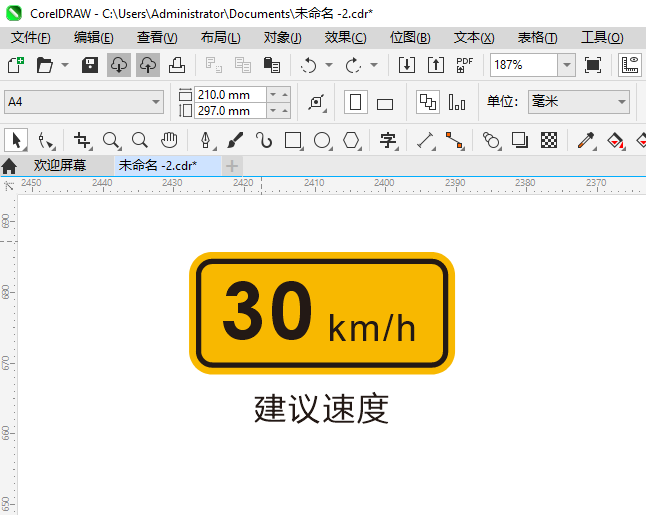Viewport: 646px width, 515px height.
Task: Decrease page height with down stepper
Action: pyautogui.click(x=273, y=111)
